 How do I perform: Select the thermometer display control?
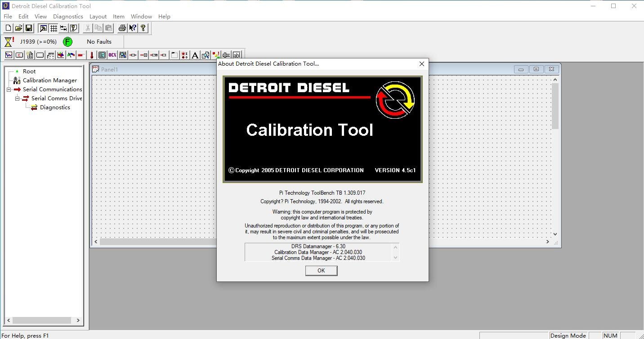(91, 55)
